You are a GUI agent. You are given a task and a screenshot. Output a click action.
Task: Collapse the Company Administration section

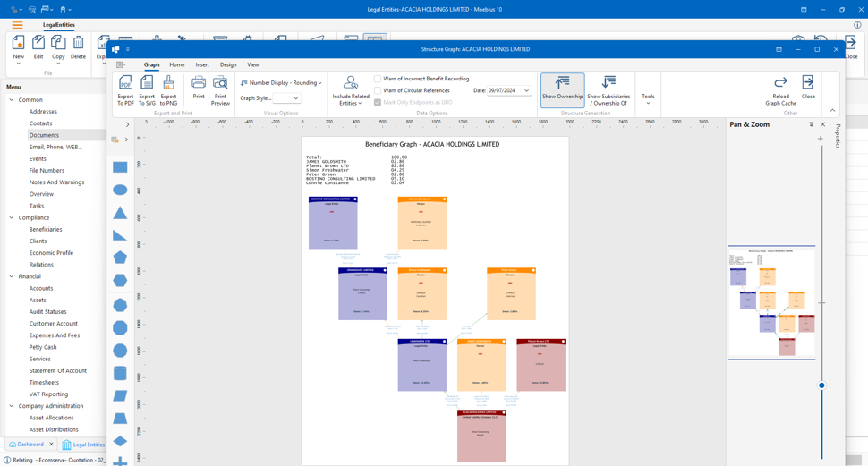11,406
